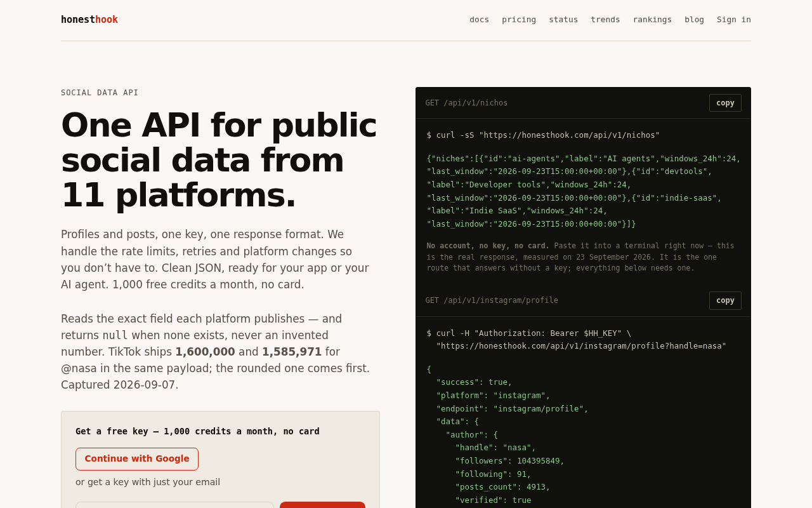Copy the instagram/profile curl example

click(x=725, y=300)
